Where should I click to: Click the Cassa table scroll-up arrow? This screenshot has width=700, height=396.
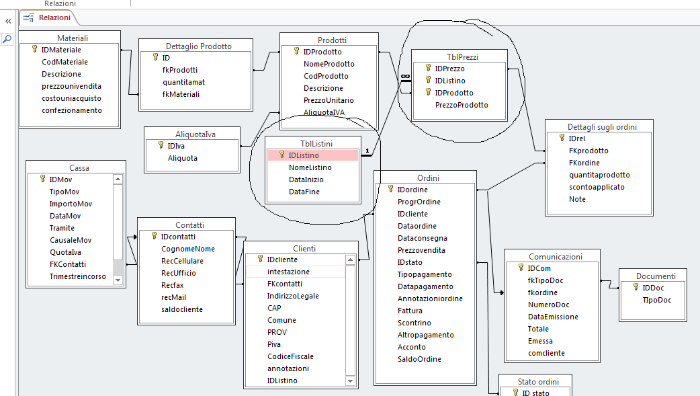coord(118,179)
